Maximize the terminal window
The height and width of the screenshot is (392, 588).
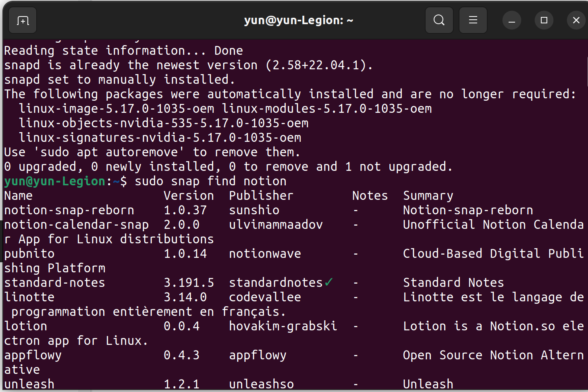tap(544, 20)
